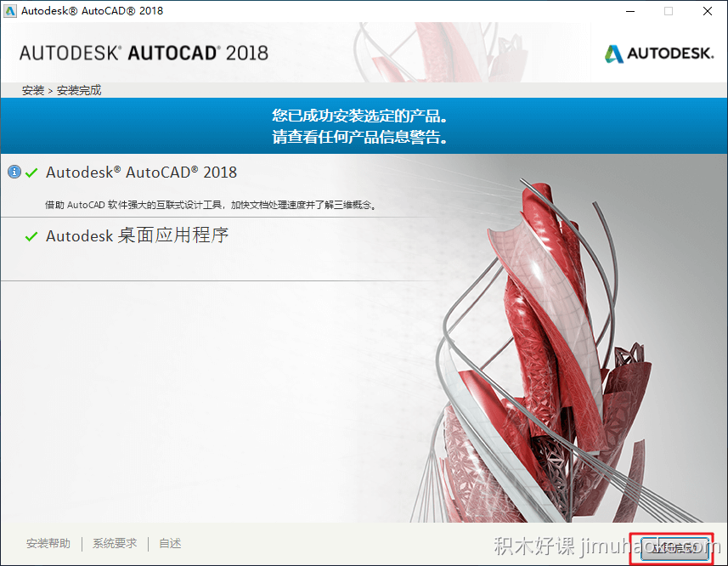Click the 您已成功安装选定的产品 banner message
The image size is (728, 566).
[x=359, y=116]
